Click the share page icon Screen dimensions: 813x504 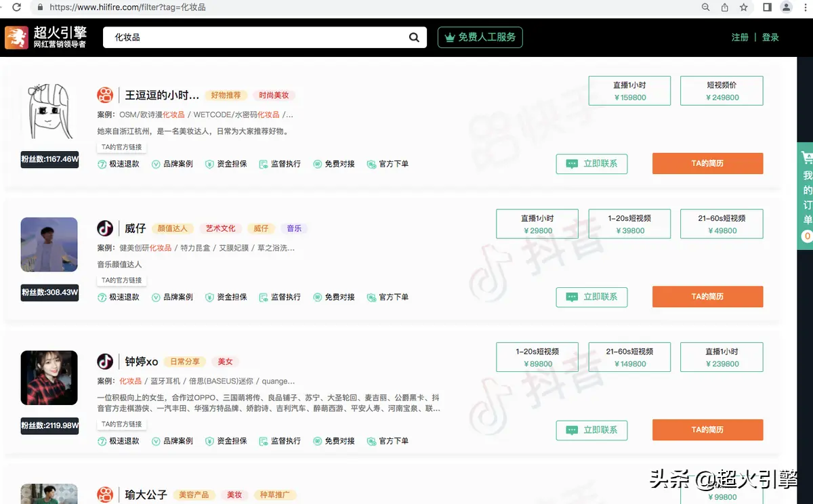point(725,7)
